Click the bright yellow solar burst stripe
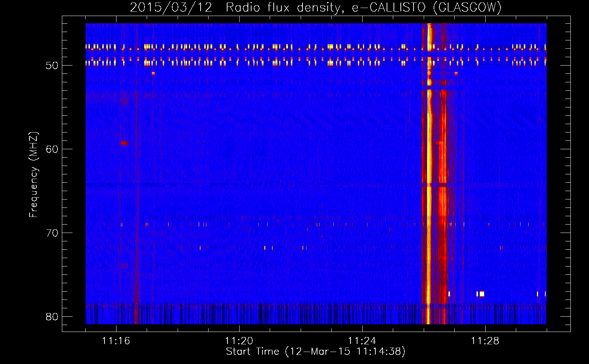 429,174
